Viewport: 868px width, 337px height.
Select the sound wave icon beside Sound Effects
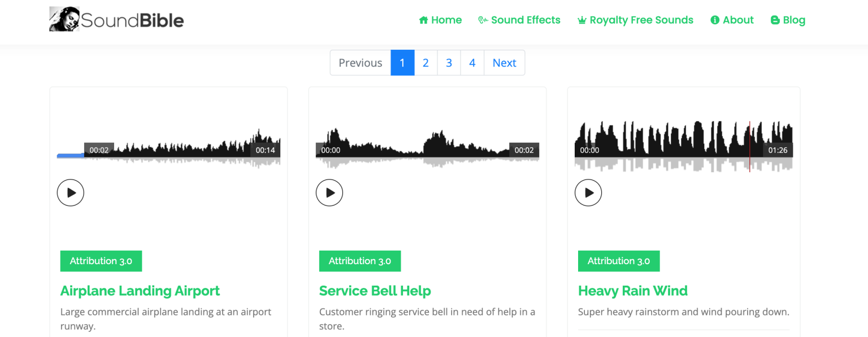[483, 20]
